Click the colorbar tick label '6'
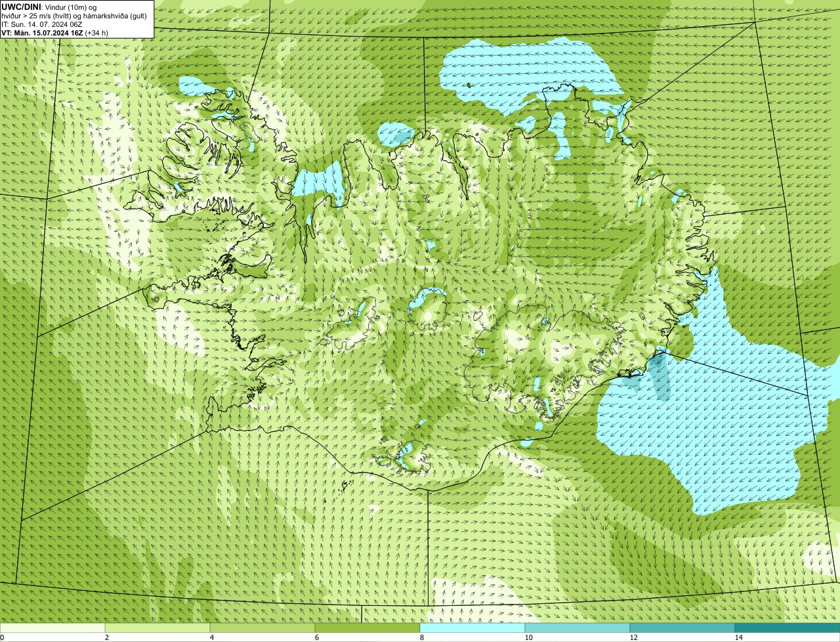Image resolution: width=840 pixels, height=642 pixels. click(316, 637)
